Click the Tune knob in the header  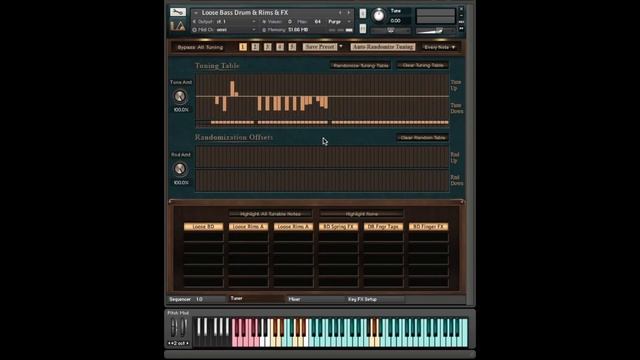(379, 16)
